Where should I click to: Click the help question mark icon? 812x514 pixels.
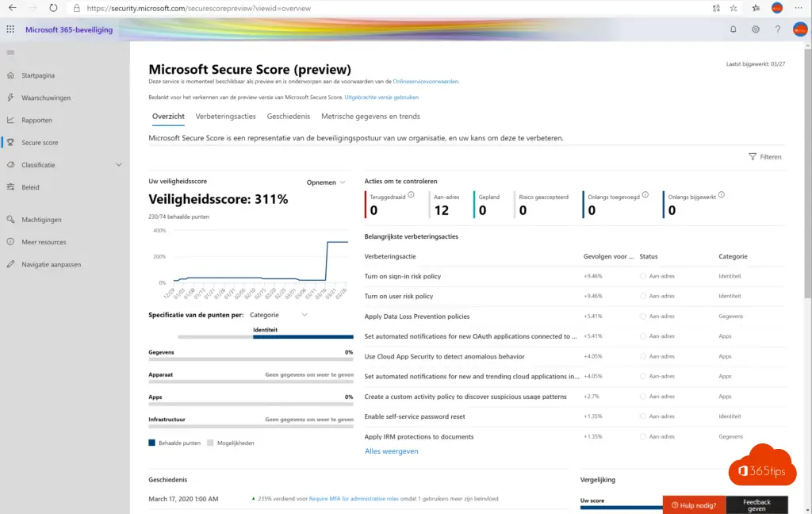tap(777, 29)
